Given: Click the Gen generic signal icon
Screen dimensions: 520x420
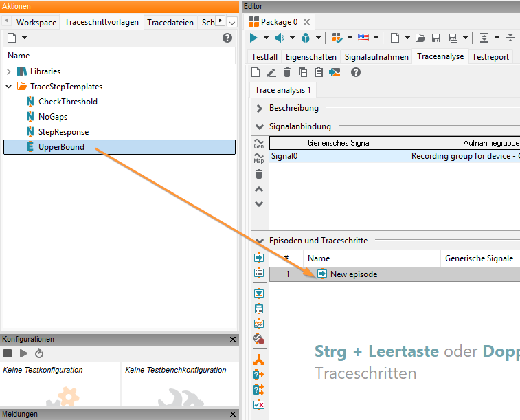Looking at the screenshot, I should click(x=259, y=143).
